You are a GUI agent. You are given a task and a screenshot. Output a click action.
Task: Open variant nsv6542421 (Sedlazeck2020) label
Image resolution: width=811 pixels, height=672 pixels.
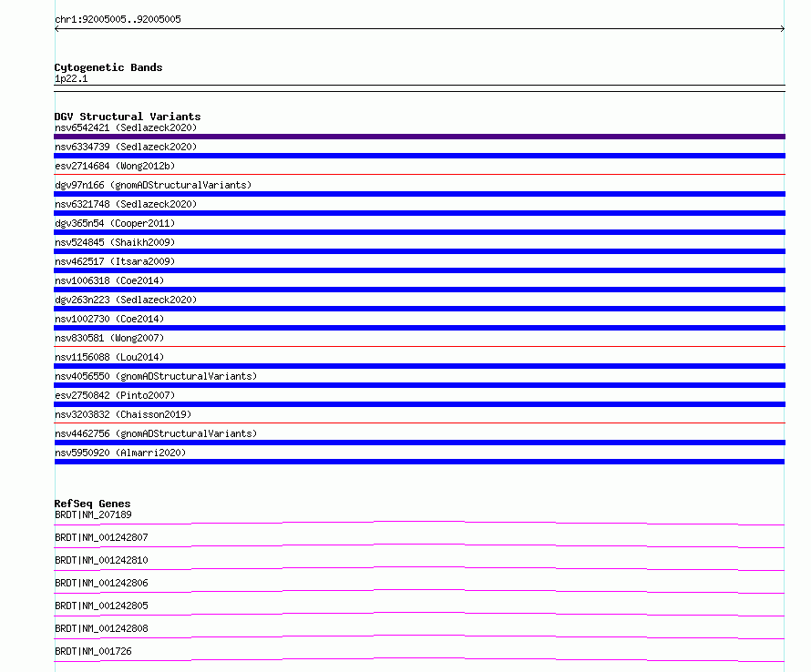coord(126,127)
